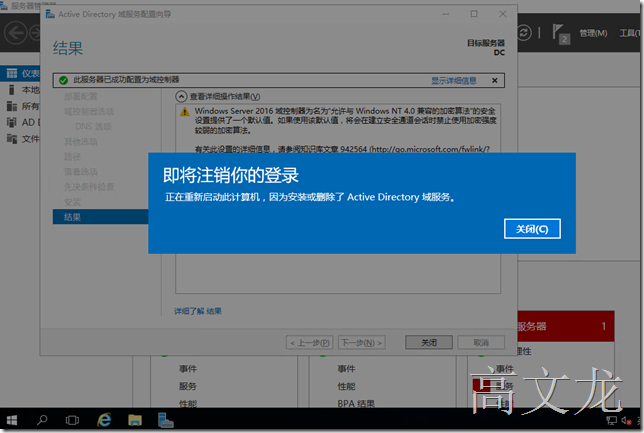Open Task View on taskbar
This screenshot has width=644, height=433.
[72, 420]
